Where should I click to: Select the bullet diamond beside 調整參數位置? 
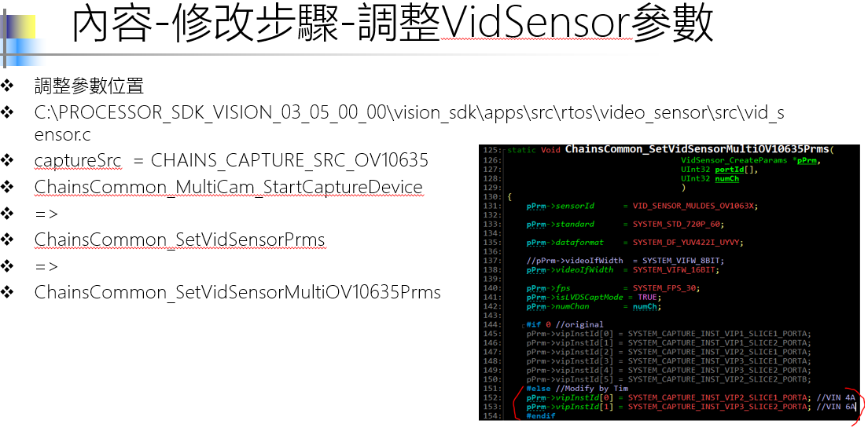pos(7,85)
